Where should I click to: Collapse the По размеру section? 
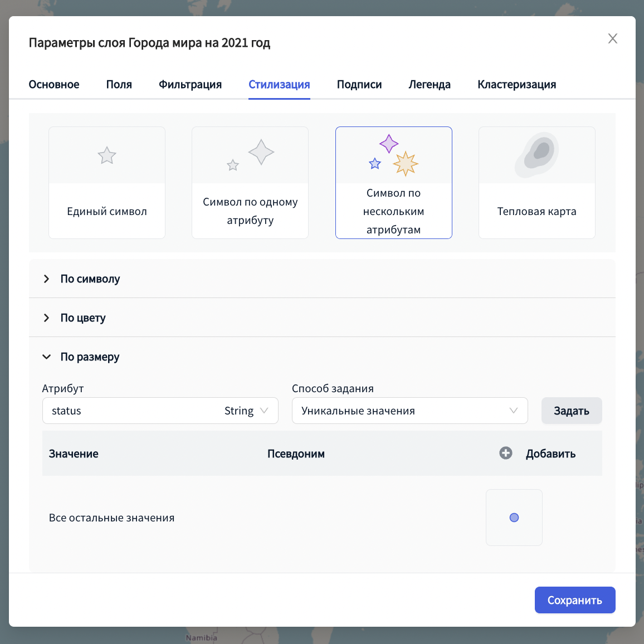pyautogui.click(x=90, y=357)
